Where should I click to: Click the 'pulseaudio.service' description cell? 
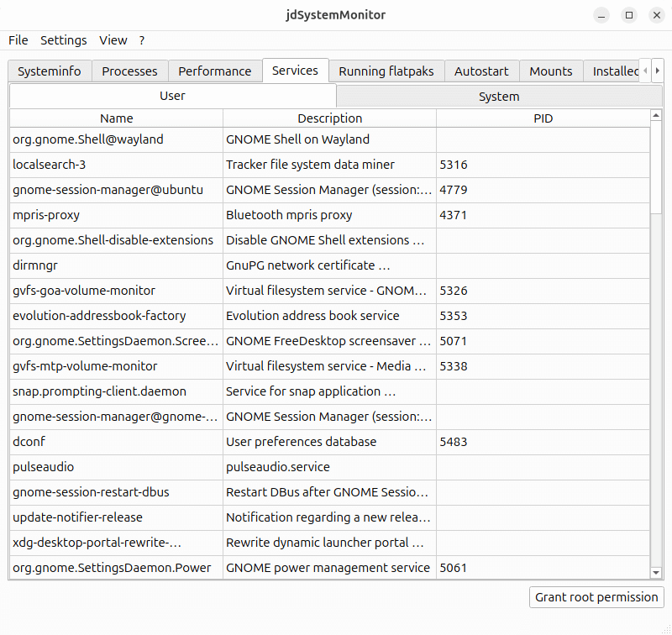coord(329,467)
